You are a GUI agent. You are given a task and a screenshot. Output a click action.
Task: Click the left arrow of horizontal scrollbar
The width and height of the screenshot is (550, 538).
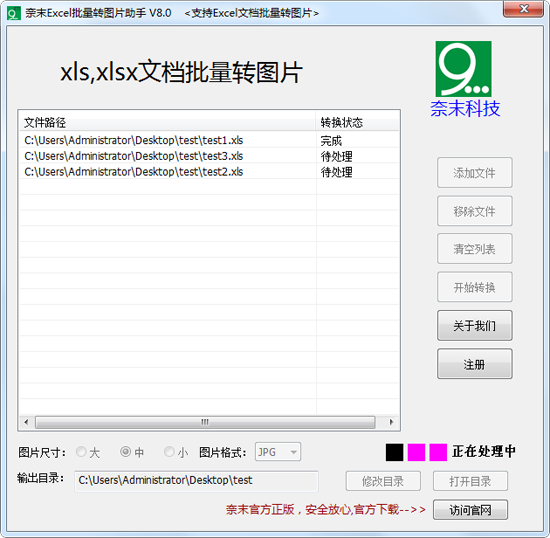click(26, 422)
